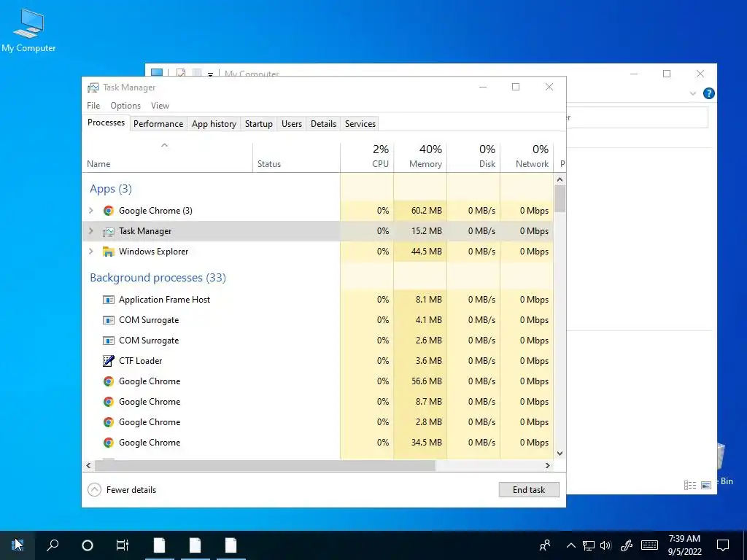Expand the Windows Explorer app row

pyautogui.click(x=91, y=252)
